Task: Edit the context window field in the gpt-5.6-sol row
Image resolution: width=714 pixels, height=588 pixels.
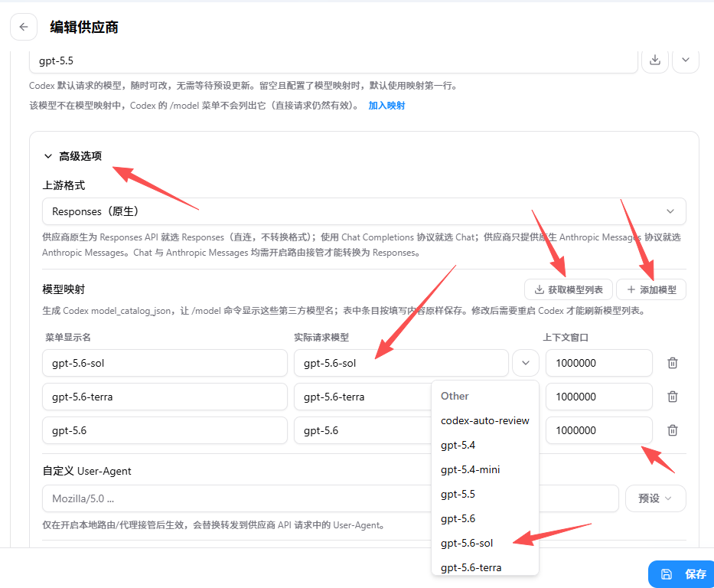Action: [598, 363]
